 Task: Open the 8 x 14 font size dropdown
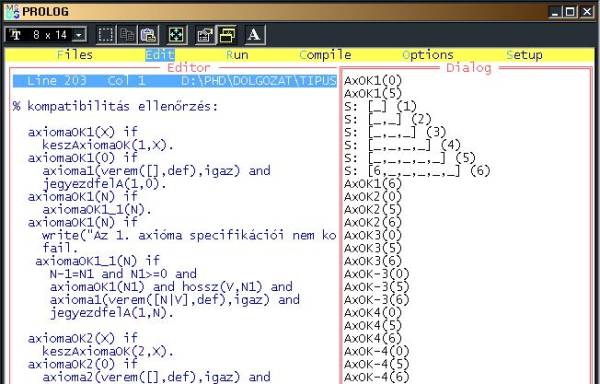78,35
